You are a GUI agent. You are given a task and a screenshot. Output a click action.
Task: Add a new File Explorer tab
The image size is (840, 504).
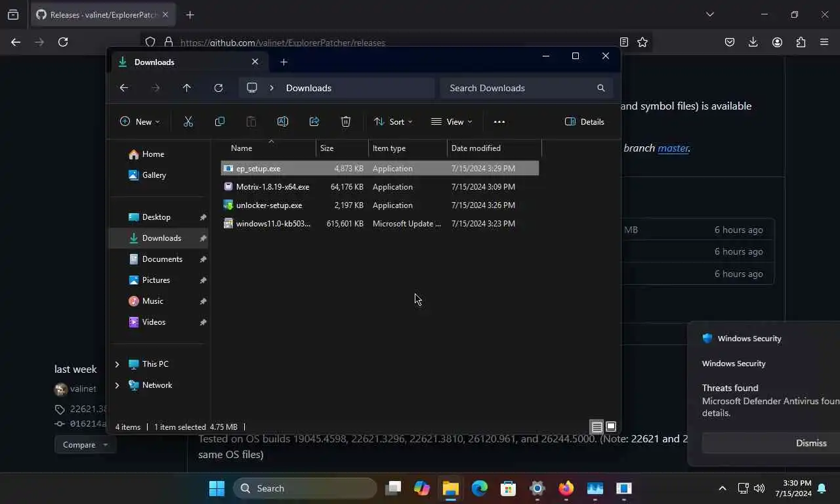[x=283, y=62]
